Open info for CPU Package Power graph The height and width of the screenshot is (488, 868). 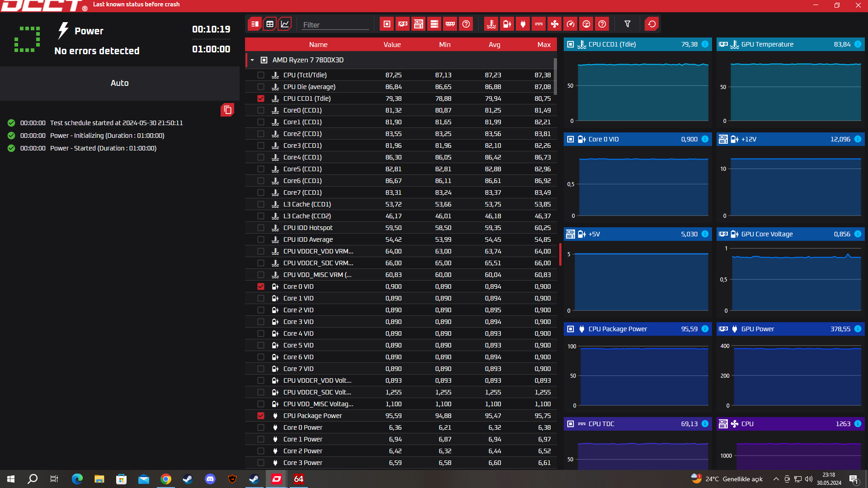pos(705,329)
